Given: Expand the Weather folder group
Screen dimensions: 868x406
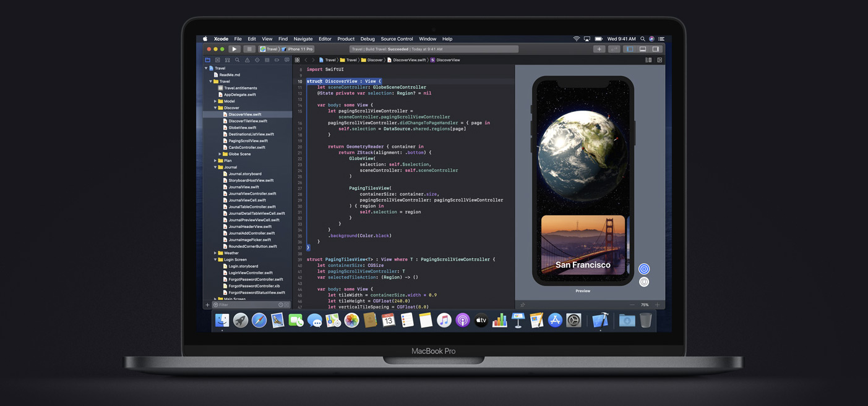Looking at the screenshot, I should tap(215, 253).
